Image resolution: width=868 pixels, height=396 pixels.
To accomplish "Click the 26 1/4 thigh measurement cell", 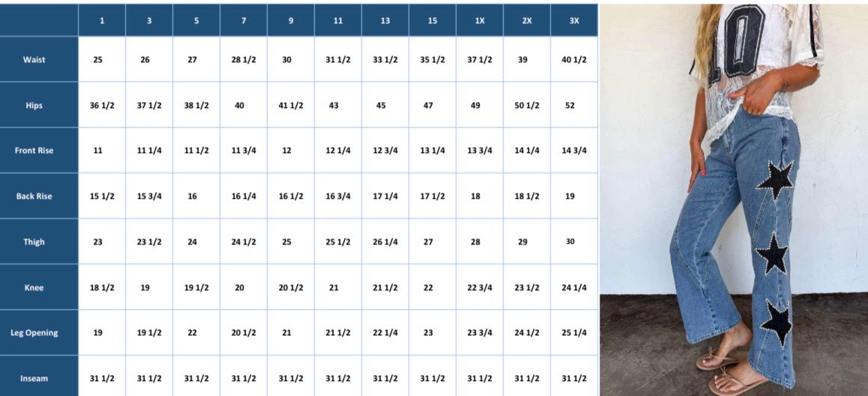I will click(385, 241).
